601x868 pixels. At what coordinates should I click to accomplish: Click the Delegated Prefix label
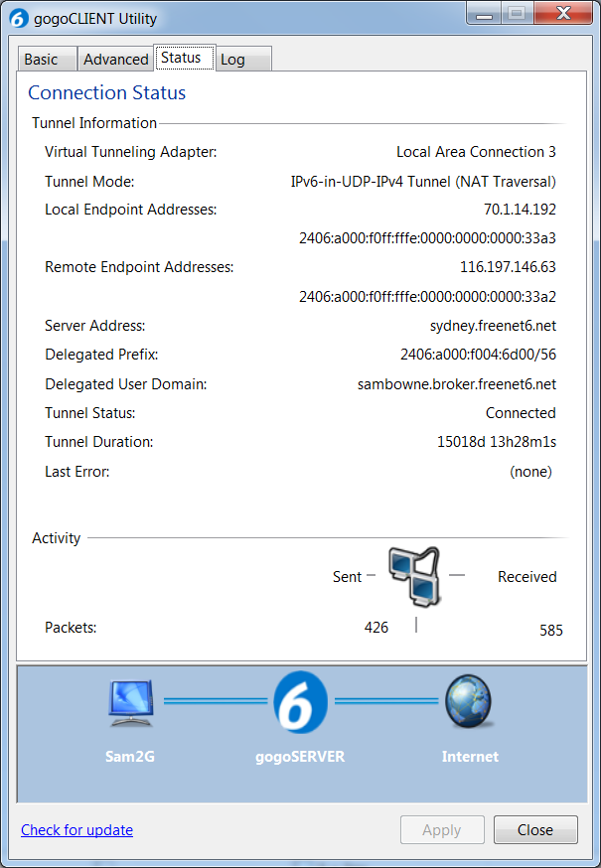tap(101, 355)
